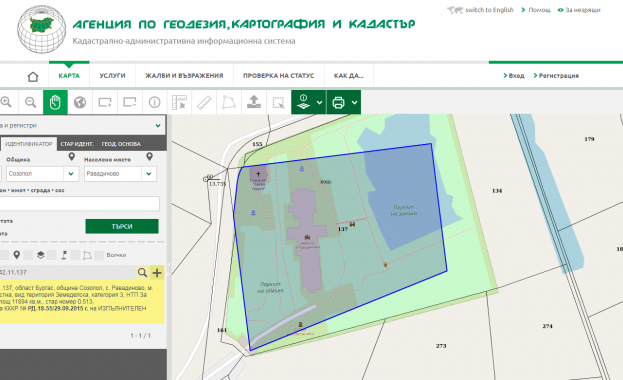Image resolution: width=623 pixels, height=380 pixels.
Task: Click the stacked layers filter icon
Action: [x=41, y=255]
